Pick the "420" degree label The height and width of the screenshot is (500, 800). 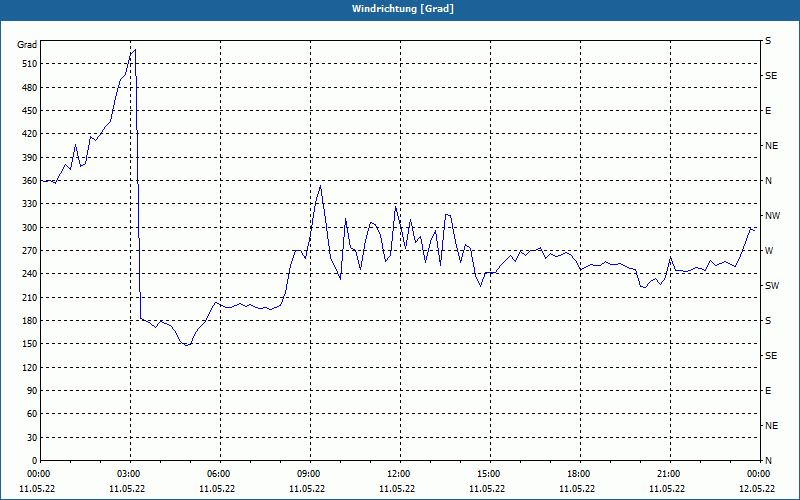(x=30, y=134)
